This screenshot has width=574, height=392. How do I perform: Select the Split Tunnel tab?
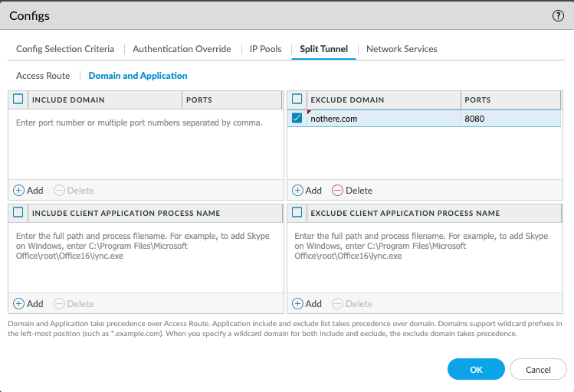[323, 49]
